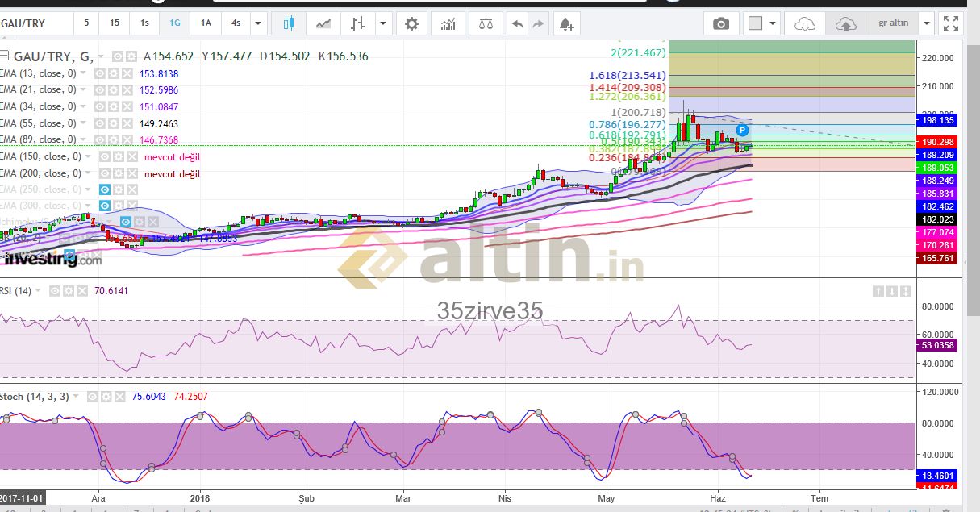Remove the EMA 21 indicator
The height and width of the screenshot is (512, 980).
127,89
